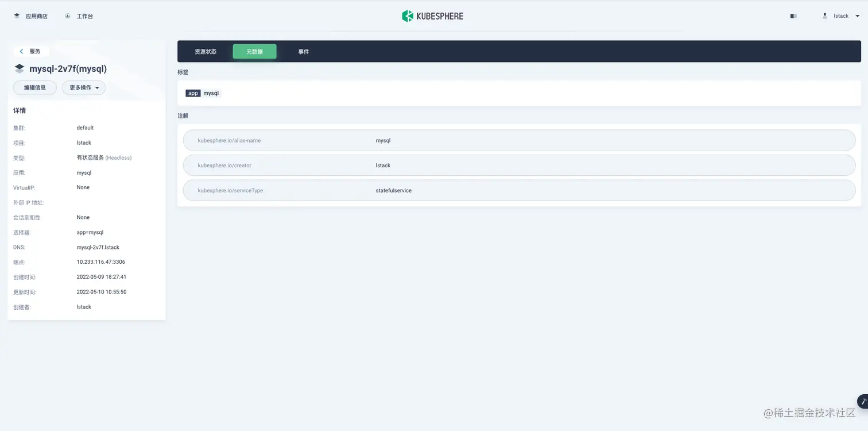This screenshot has height=431, width=868.
Task: Switch to the 事件 tab
Action: (304, 52)
